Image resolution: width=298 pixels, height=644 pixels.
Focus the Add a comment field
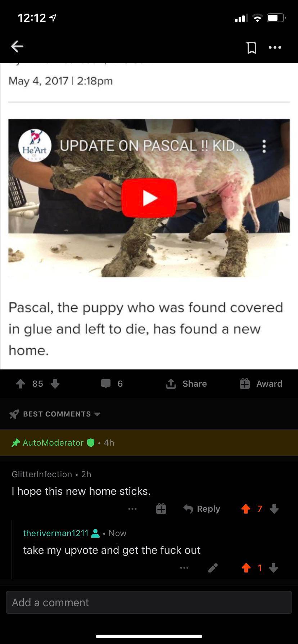point(149,602)
